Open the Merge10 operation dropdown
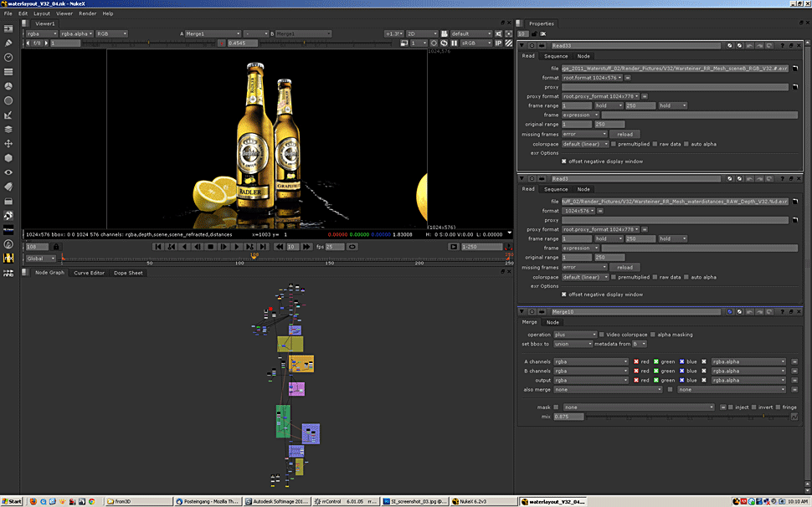This screenshot has width=812, height=507. point(574,335)
